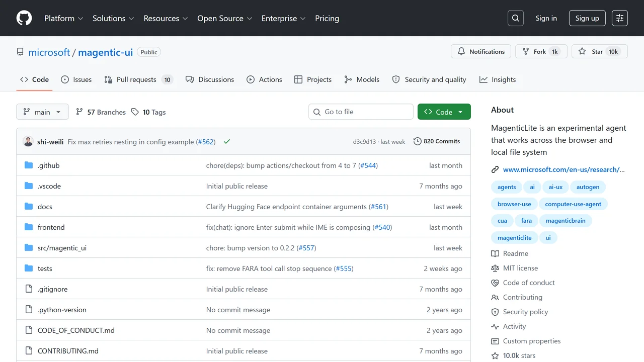Open the CONTRIBUTING.md file
Screen dimensions: 644x362
click(x=68, y=351)
